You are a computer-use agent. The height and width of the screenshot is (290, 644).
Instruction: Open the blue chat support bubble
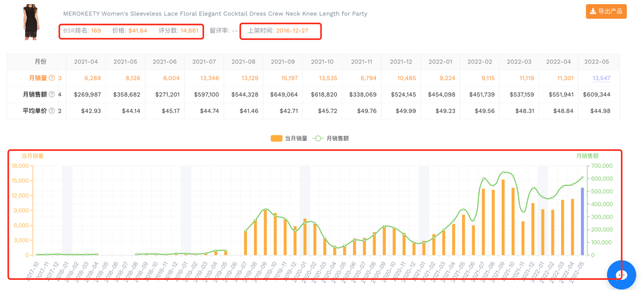pos(621,275)
